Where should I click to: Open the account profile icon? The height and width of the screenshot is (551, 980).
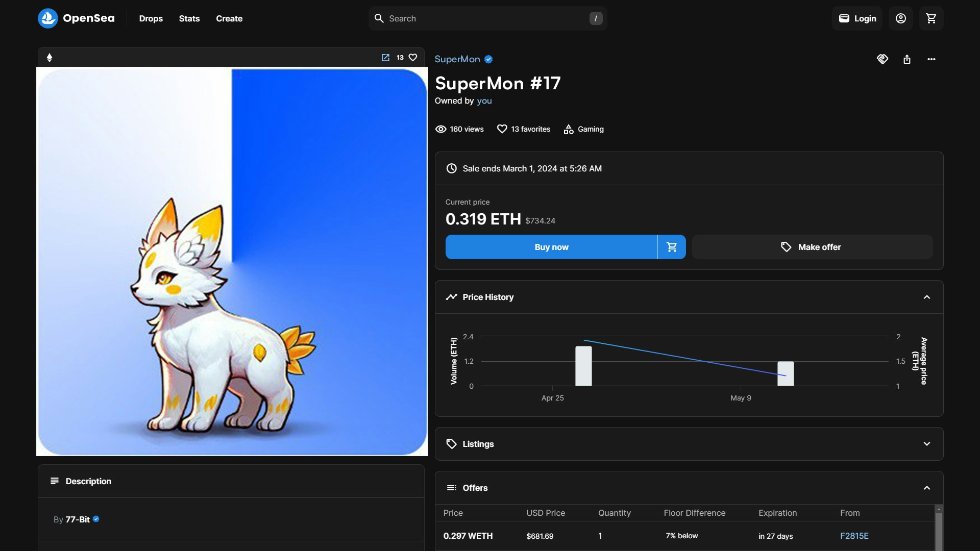click(x=900, y=18)
